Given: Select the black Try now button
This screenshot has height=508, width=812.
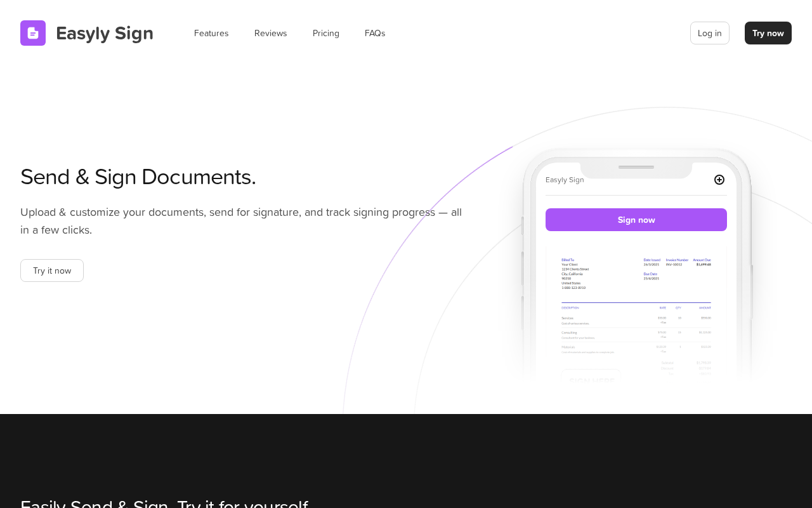Looking at the screenshot, I should [768, 33].
